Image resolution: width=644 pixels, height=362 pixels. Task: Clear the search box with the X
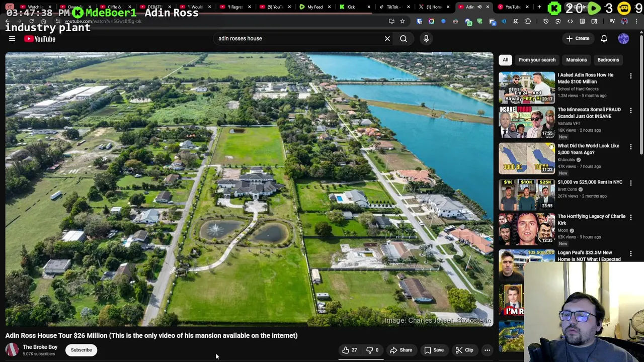click(x=387, y=38)
